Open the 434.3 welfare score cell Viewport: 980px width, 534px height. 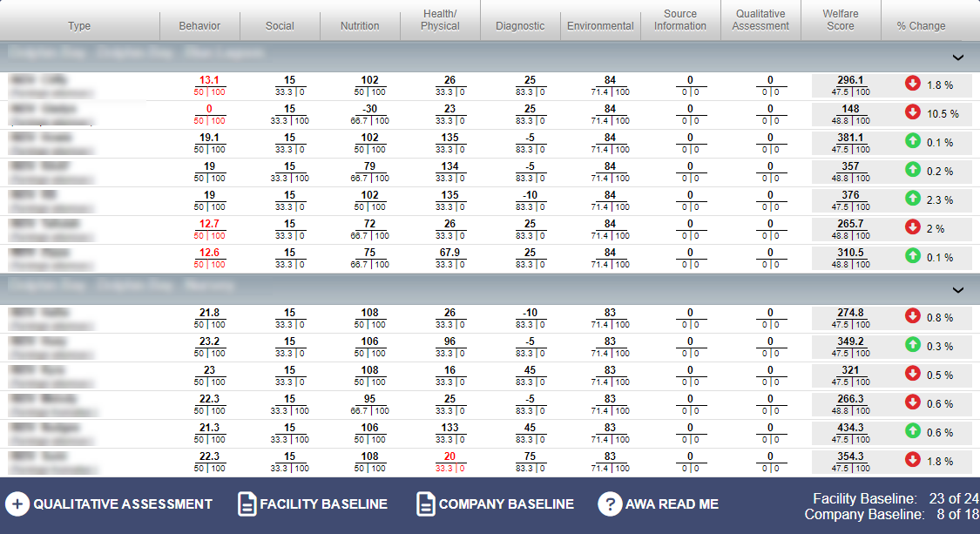pyautogui.click(x=849, y=428)
